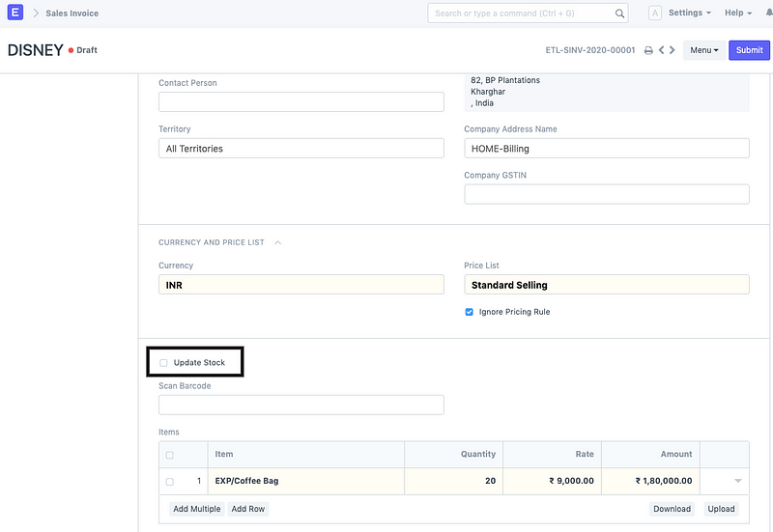Click the Add Multiple button
This screenshot has width=773, height=532.
point(196,509)
